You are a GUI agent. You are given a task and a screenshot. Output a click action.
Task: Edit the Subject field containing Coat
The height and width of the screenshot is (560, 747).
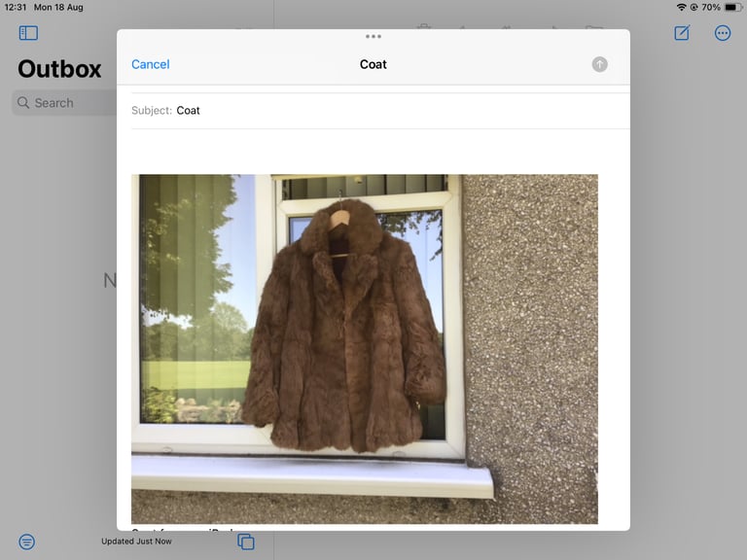click(380, 111)
